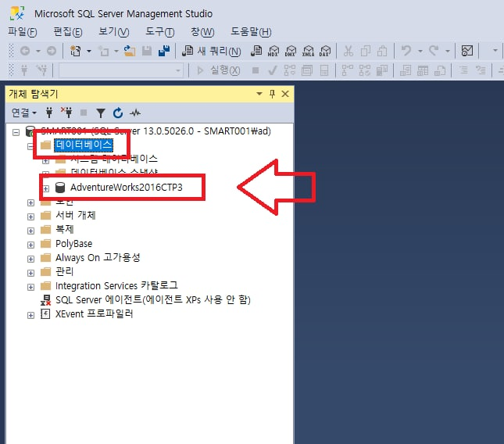The image size is (504, 444).
Task: Select the PolyBase folder label
Action: [x=74, y=244]
